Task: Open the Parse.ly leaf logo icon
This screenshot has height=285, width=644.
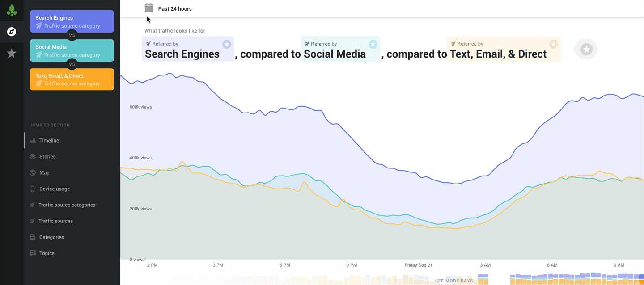Action: click(12, 10)
